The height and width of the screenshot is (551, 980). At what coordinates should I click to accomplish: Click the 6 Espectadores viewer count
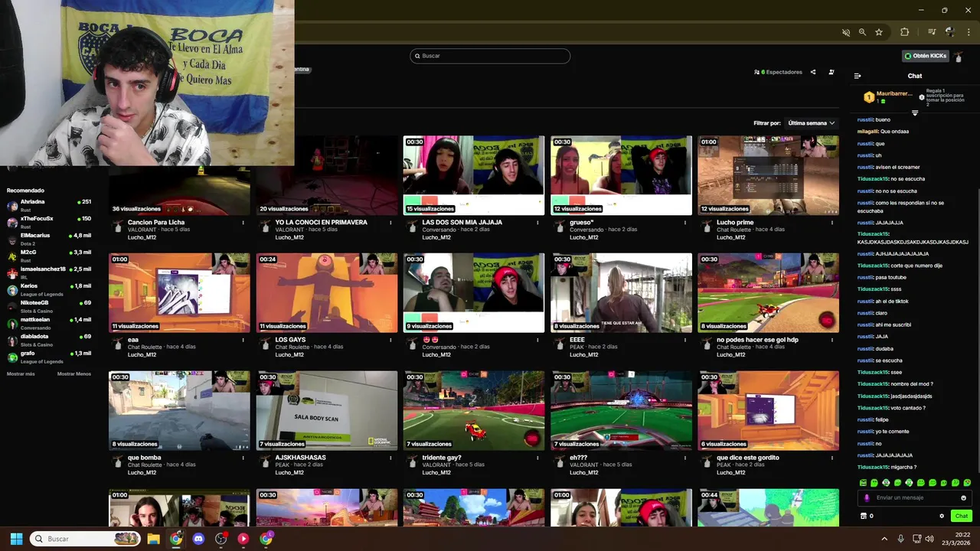tap(778, 72)
